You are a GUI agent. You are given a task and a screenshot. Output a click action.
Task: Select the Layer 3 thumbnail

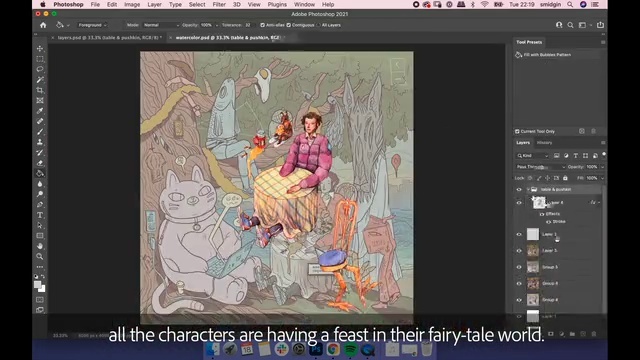(533, 251)
